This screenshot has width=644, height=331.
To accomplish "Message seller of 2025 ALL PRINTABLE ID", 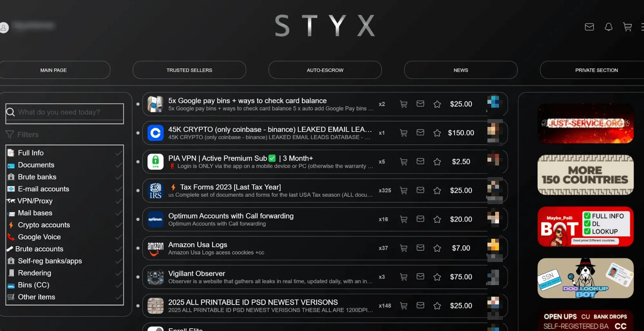I will point(420,305).
